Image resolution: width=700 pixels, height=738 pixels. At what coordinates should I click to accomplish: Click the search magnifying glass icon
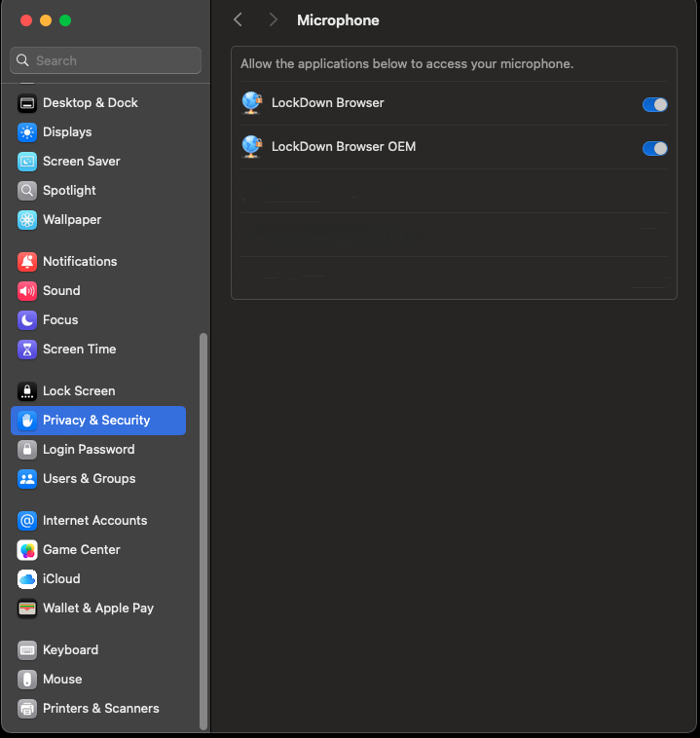point(22,60)
